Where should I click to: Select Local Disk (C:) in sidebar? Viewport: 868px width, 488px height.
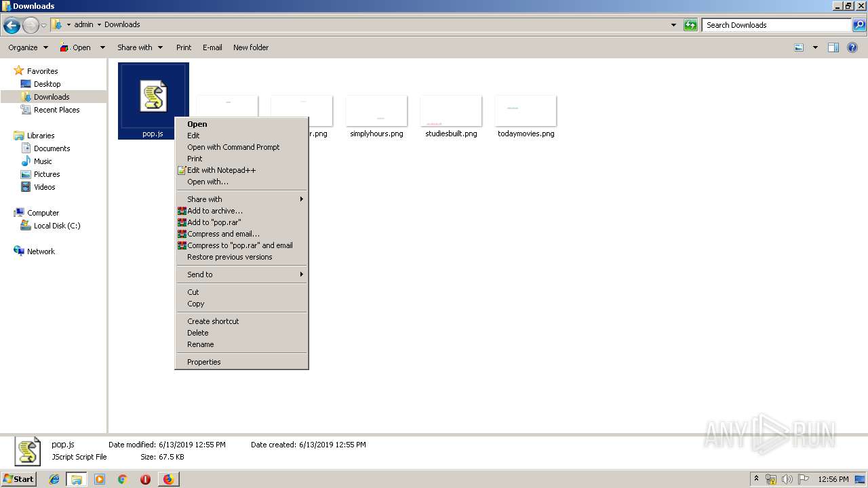[x=57, y=226]
